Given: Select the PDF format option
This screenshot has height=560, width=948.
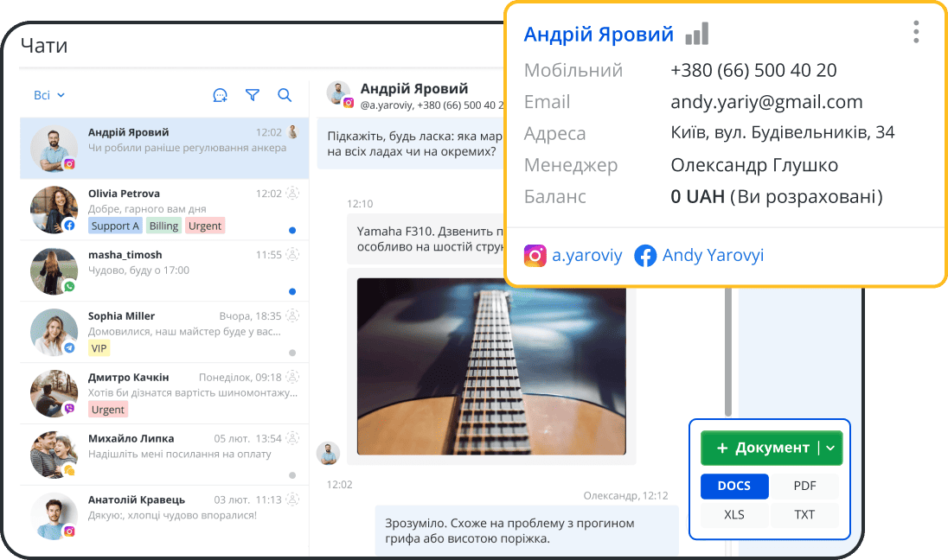Looking at the screenshot, I should 804,486.
